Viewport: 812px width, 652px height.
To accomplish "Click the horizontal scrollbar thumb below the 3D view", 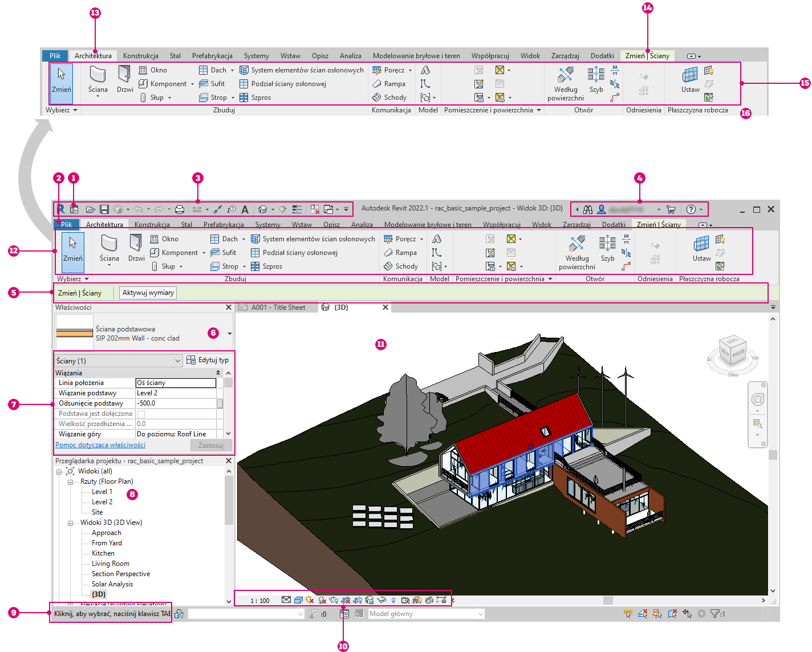I will pyautogui.click(x=608, y=600).
